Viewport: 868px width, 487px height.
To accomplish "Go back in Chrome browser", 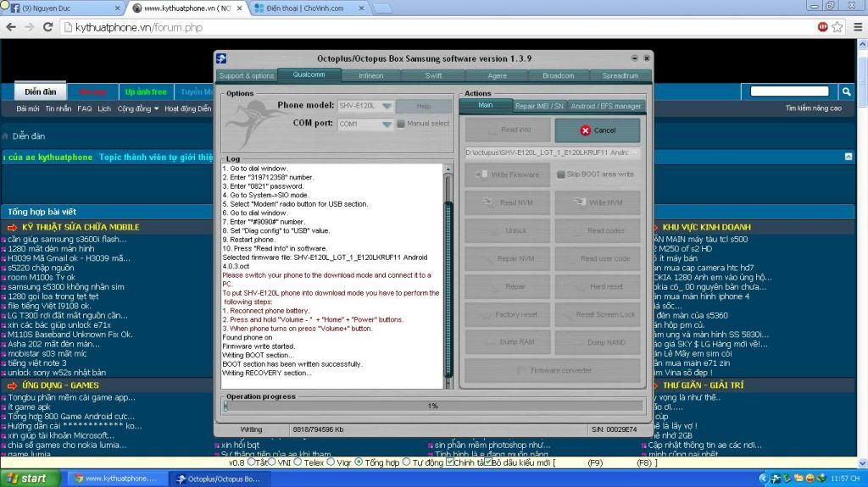I will click(x=11, y=27).
